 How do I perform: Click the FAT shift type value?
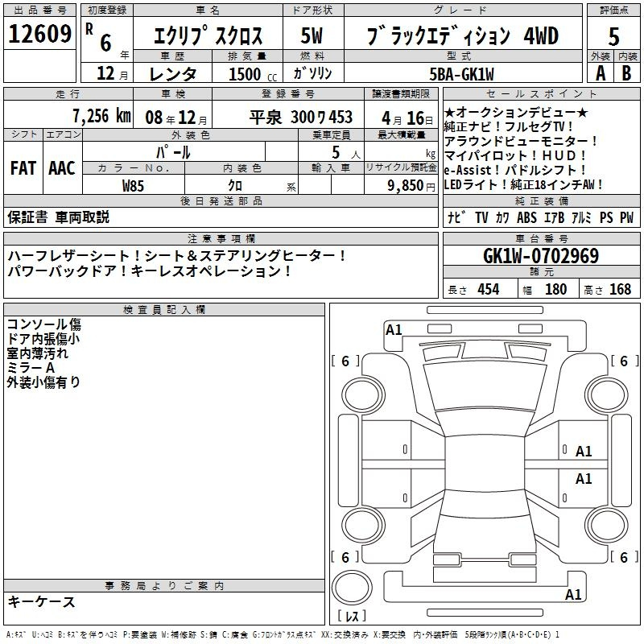click(23, 167)
